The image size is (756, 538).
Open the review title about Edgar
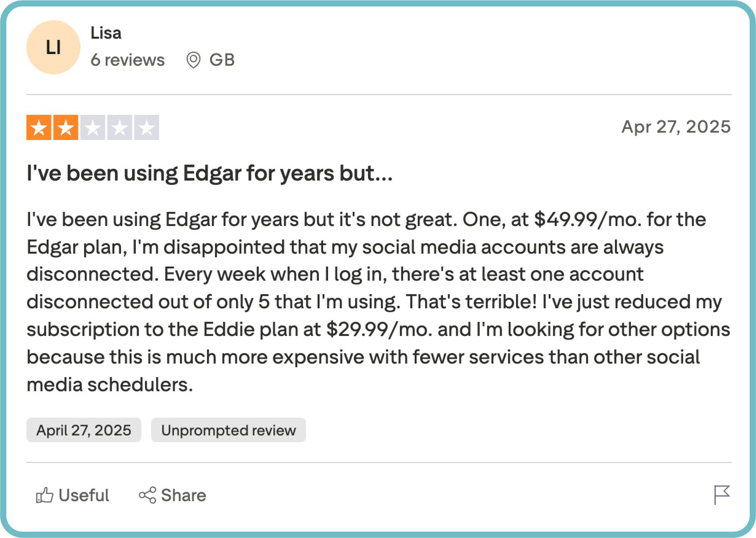210,173
